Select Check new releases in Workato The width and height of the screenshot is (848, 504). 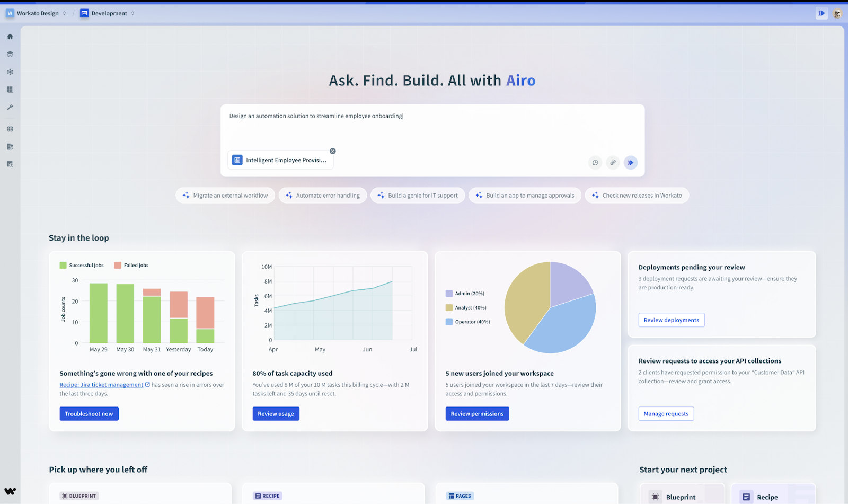637,196
